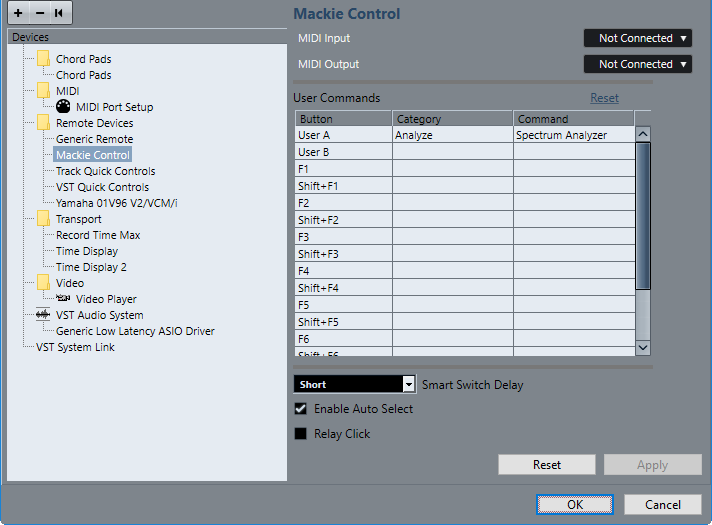Click the User B row
This screenshot has height=525, width=712.
click(x=465, y=152)
